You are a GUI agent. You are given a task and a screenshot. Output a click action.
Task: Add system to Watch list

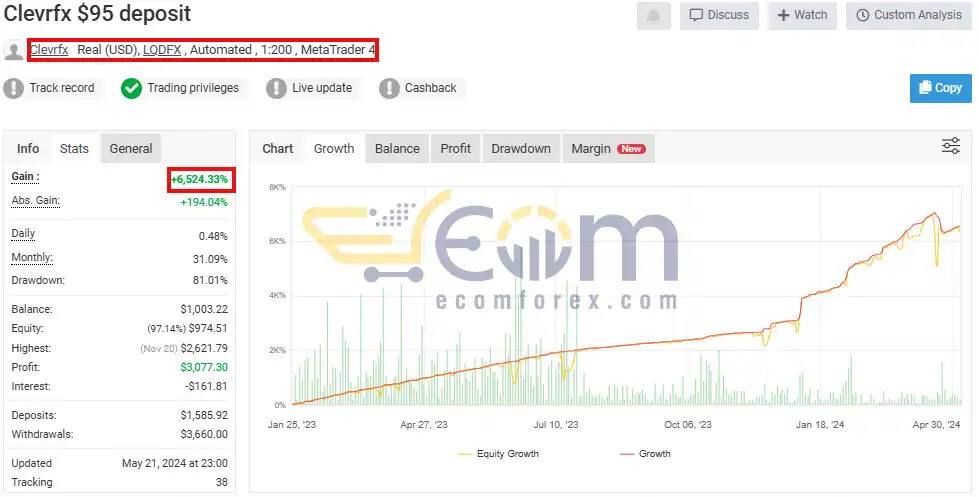pos(802,16)
